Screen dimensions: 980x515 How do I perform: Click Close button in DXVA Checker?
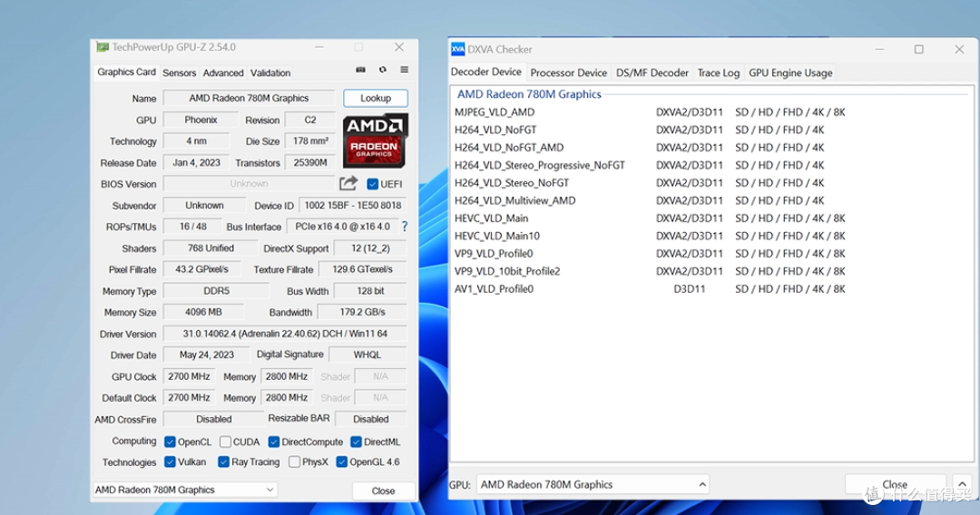coord(895,484)
